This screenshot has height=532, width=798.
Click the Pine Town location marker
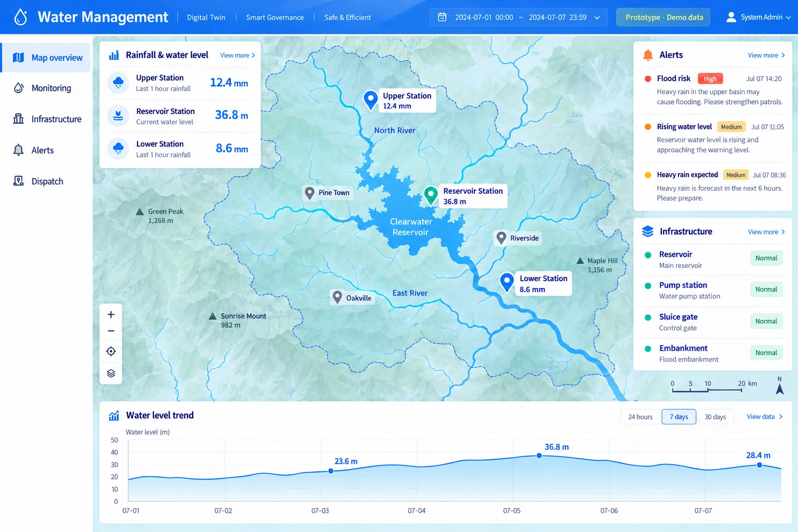(310, 193)
